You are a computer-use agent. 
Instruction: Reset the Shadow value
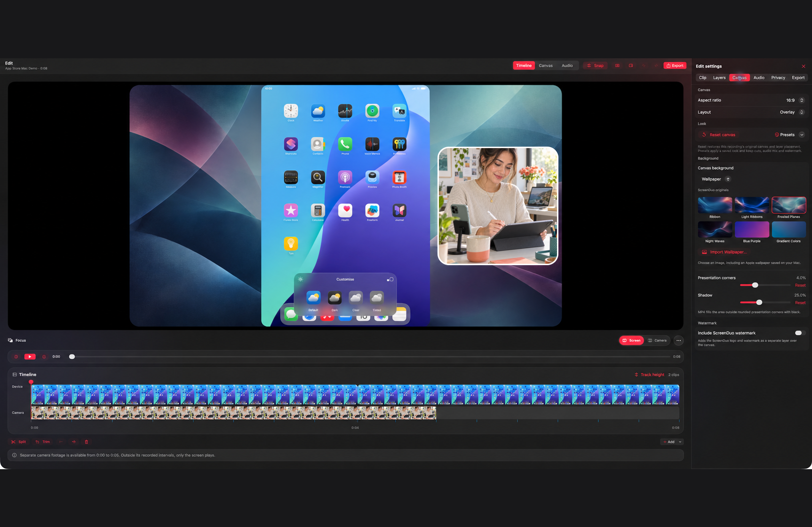click(x=800, y=303)
